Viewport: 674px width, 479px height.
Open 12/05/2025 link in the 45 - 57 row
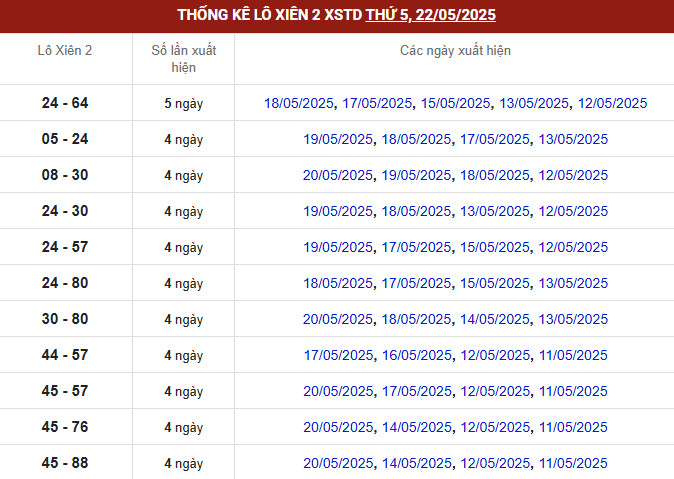click(495, 391)
